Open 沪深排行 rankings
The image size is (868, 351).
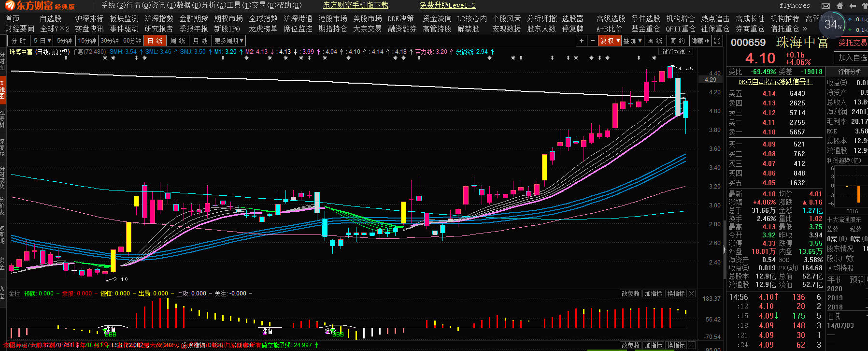[x=89, y=18]
